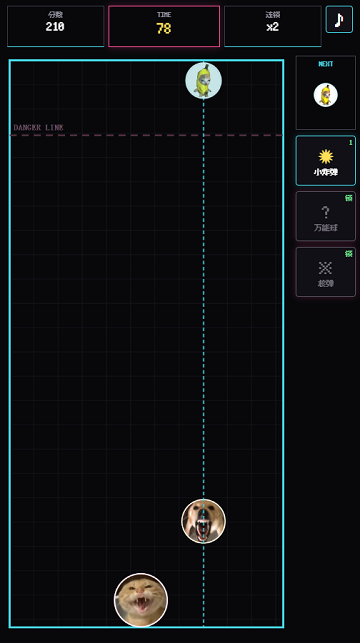Image resolution: width=360 pixels, height=643 pixels.
Task: Click the green number 1 bomb count badge
Action: pyautogui.click(x=351, y=143)
